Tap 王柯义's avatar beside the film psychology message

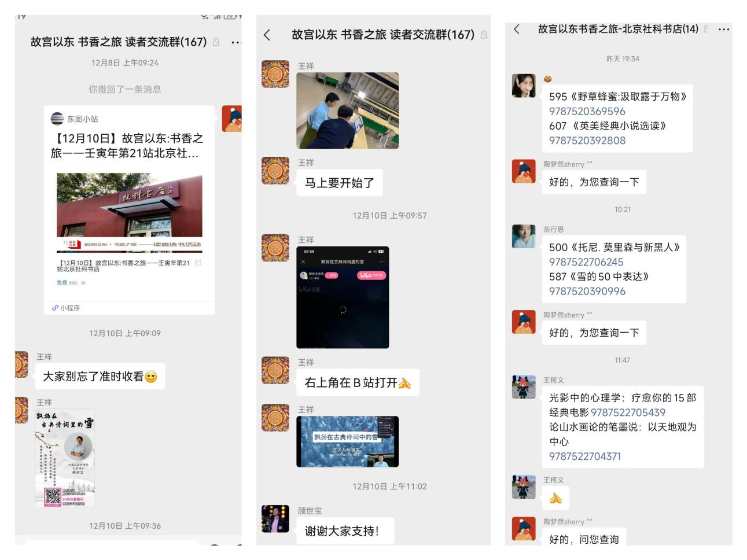click(x=524, y=387)
